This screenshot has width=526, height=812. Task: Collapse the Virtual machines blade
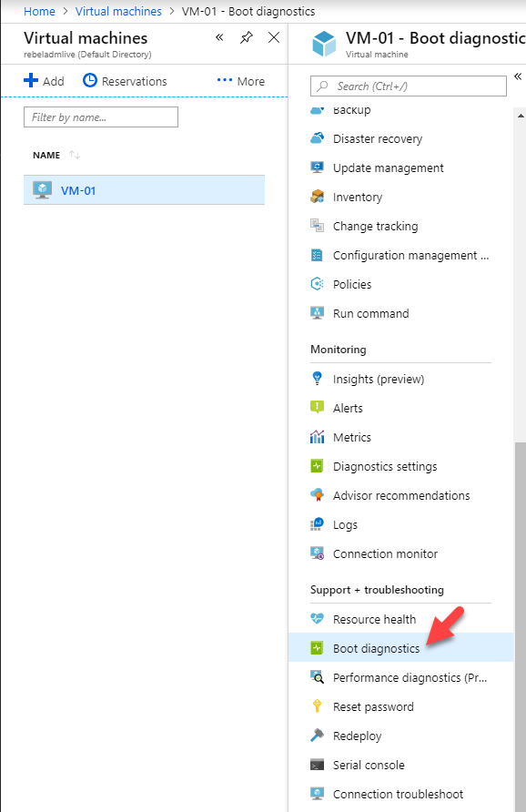(219, 37)
